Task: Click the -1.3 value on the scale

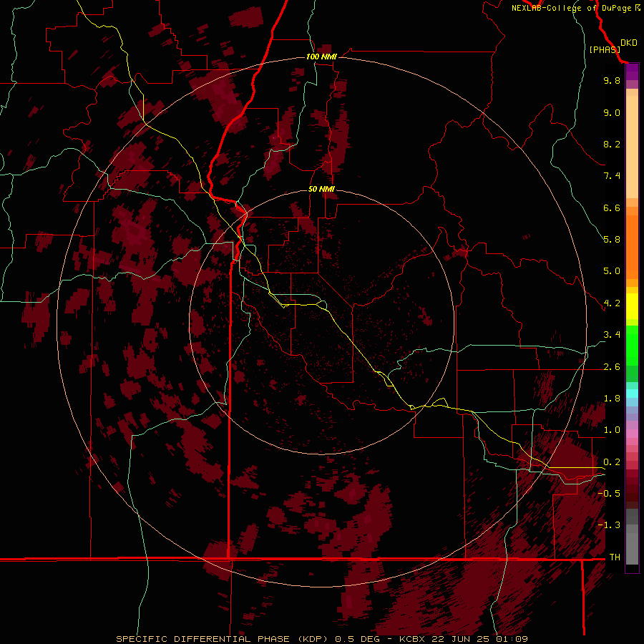Action: pyautogui.click(x=609, y=525)
